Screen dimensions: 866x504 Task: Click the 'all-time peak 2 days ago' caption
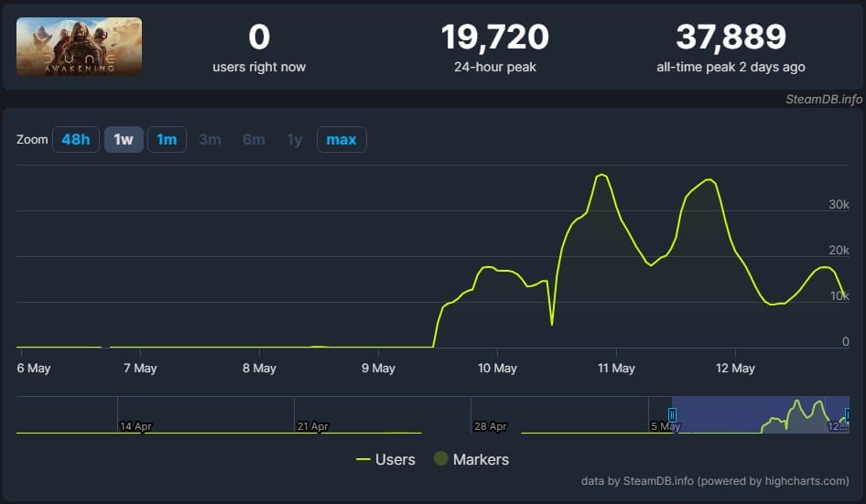(731, 68)
